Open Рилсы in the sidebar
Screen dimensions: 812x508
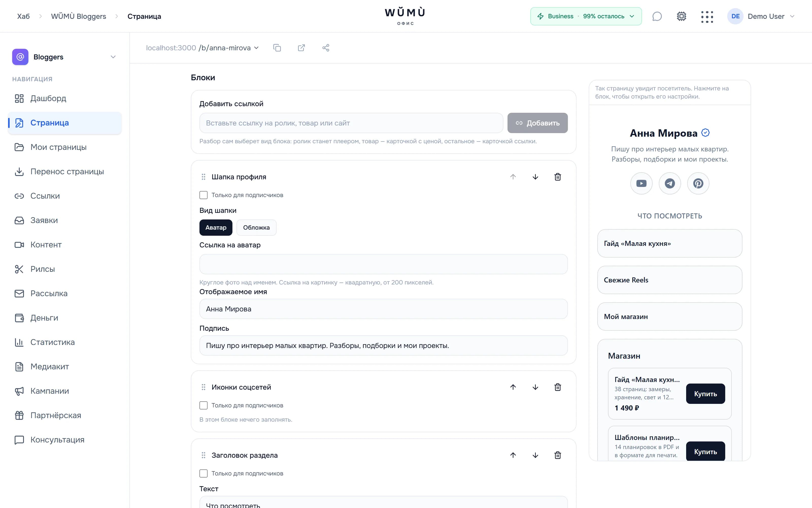point(65,269)
